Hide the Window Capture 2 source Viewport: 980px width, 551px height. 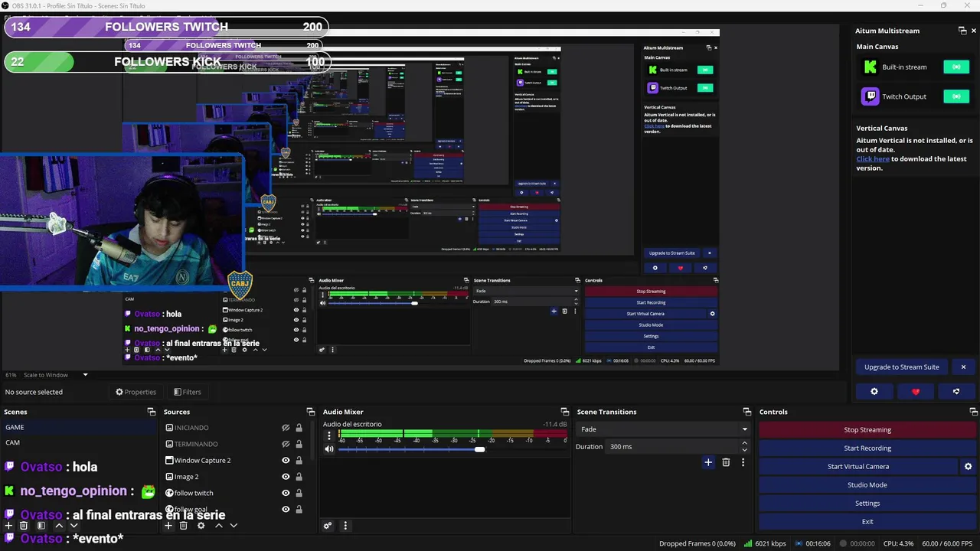pyautogui.click(x=286, y=461)
